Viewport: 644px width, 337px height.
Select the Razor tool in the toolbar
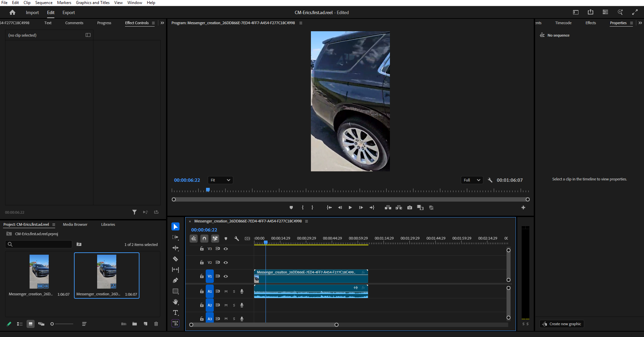coord(175,259)
